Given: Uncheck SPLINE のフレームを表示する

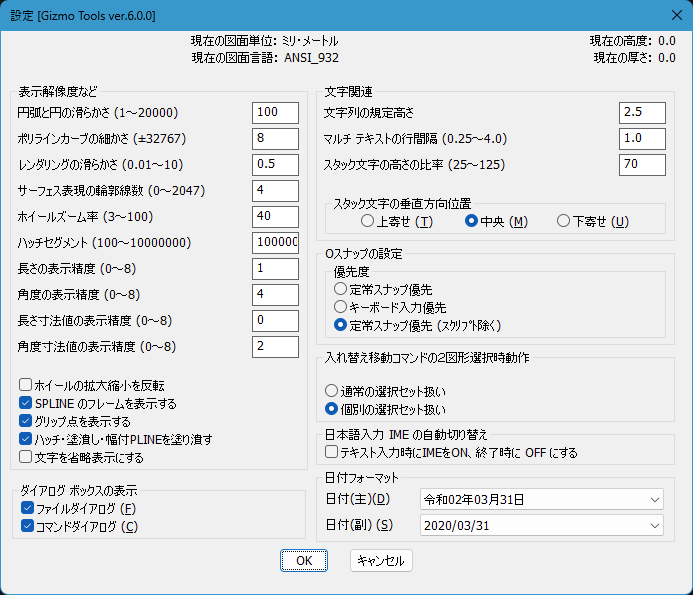Looking at the screenshot, I should [x=26, y=404].
